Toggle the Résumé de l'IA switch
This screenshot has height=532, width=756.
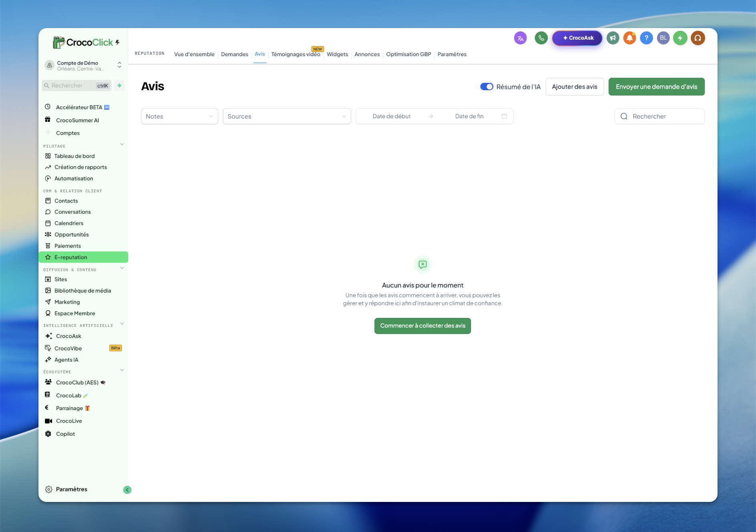coord(487,87)
